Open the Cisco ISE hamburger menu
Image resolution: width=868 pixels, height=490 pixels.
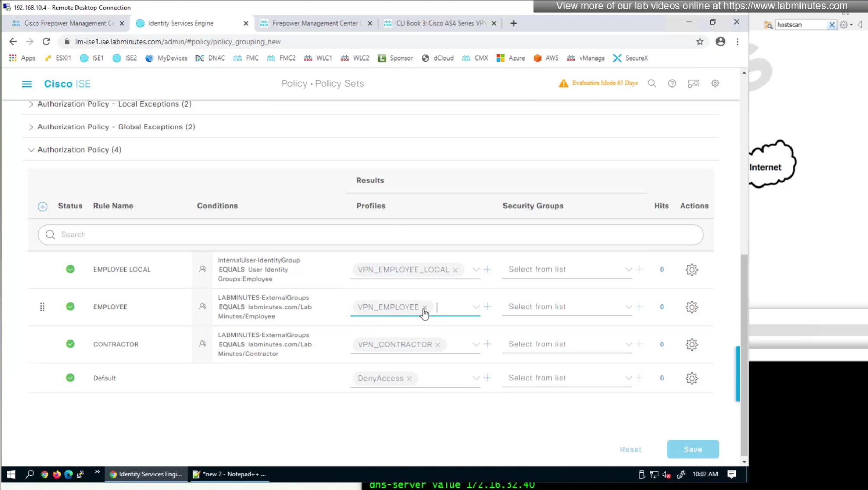[27, 84]
